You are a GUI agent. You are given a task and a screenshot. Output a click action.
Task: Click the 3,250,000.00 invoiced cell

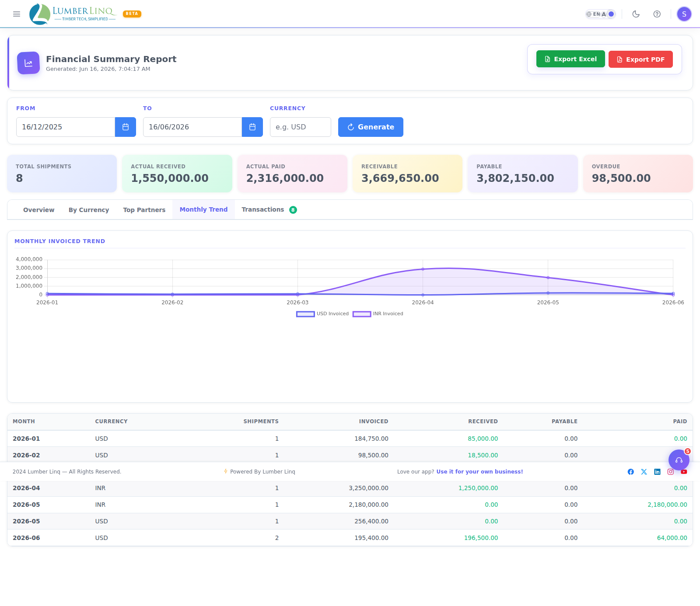(x=368, y=488)
